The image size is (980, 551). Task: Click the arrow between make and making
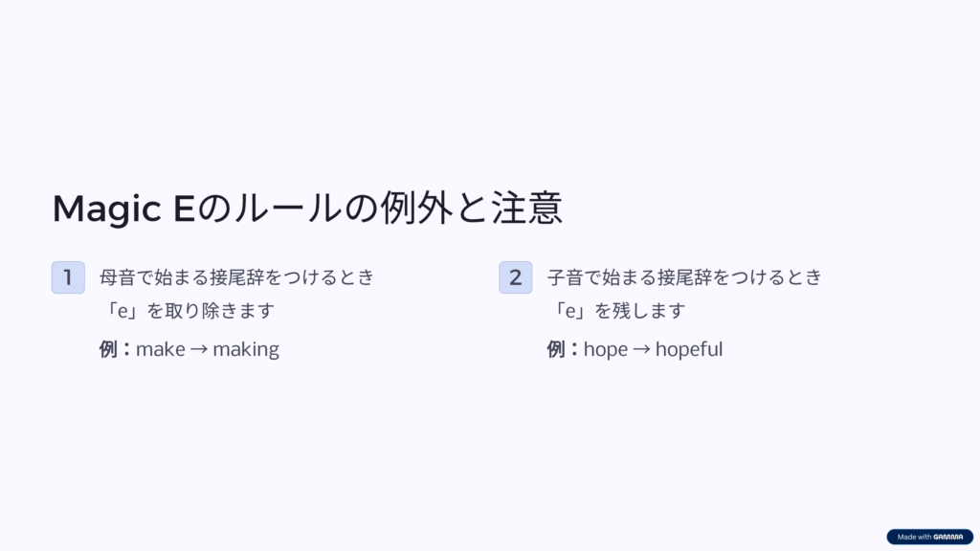click(199, 350)
